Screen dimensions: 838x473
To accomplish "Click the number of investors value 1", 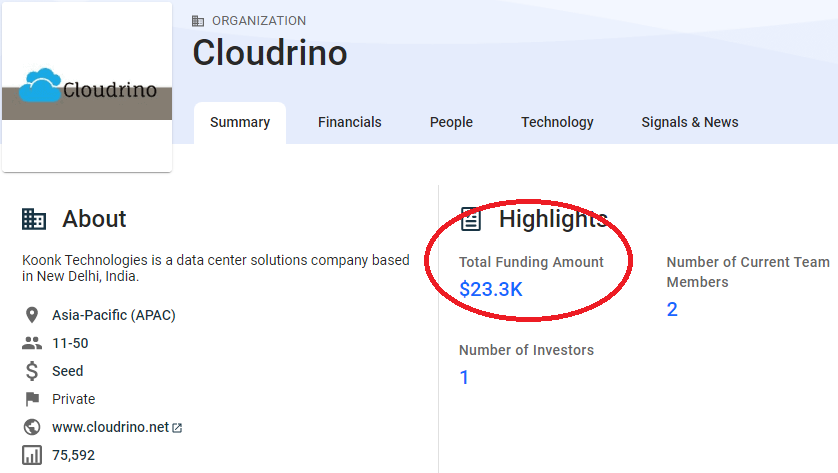I will tap(464, 378).
